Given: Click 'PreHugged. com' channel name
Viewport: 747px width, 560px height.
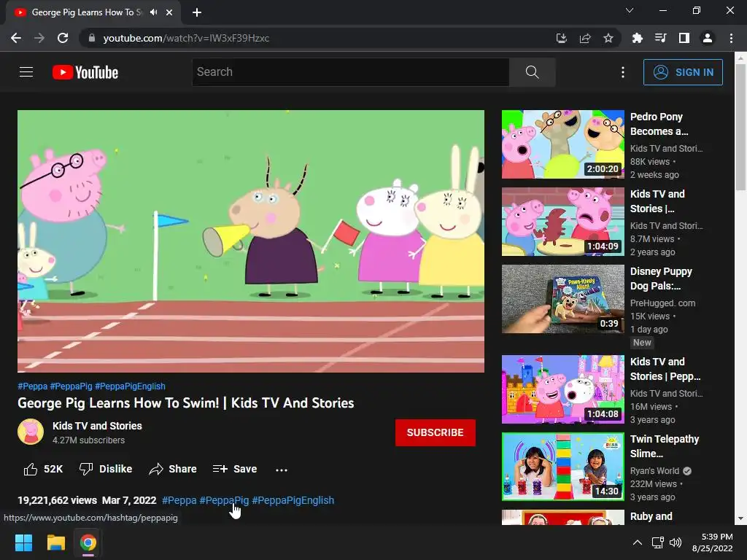Looking at the screenshot, I should [x=662, y=303].
